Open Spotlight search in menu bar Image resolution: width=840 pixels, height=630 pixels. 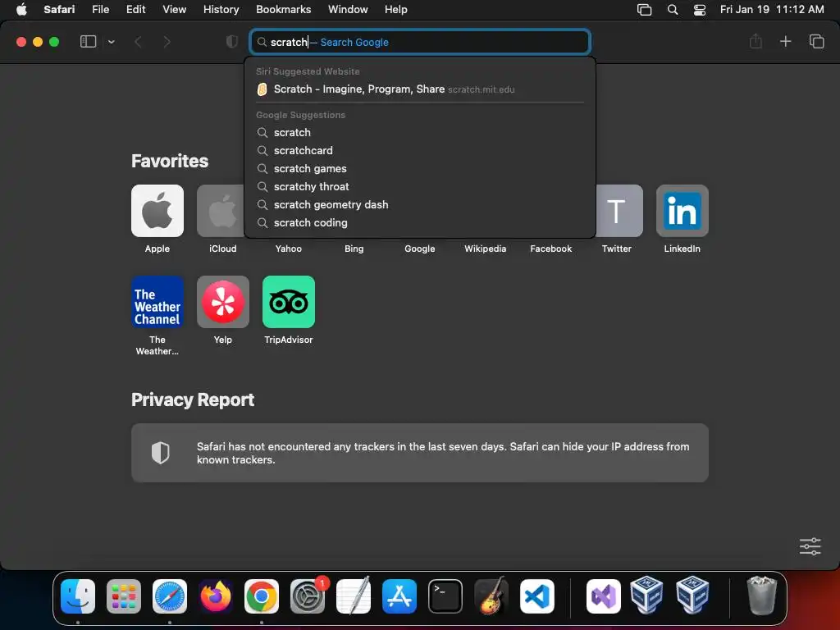(x=673, y=9)
